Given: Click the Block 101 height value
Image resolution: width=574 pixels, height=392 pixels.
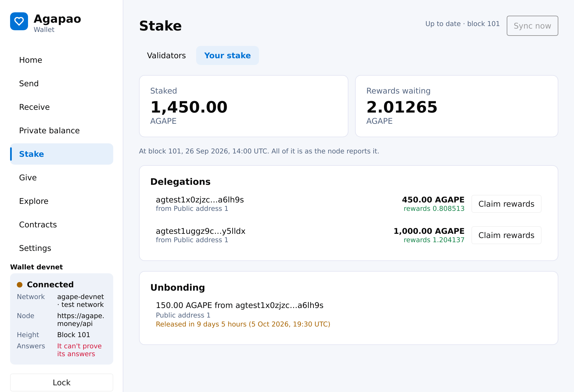Looking at the screenshot, I should [74, 335].
